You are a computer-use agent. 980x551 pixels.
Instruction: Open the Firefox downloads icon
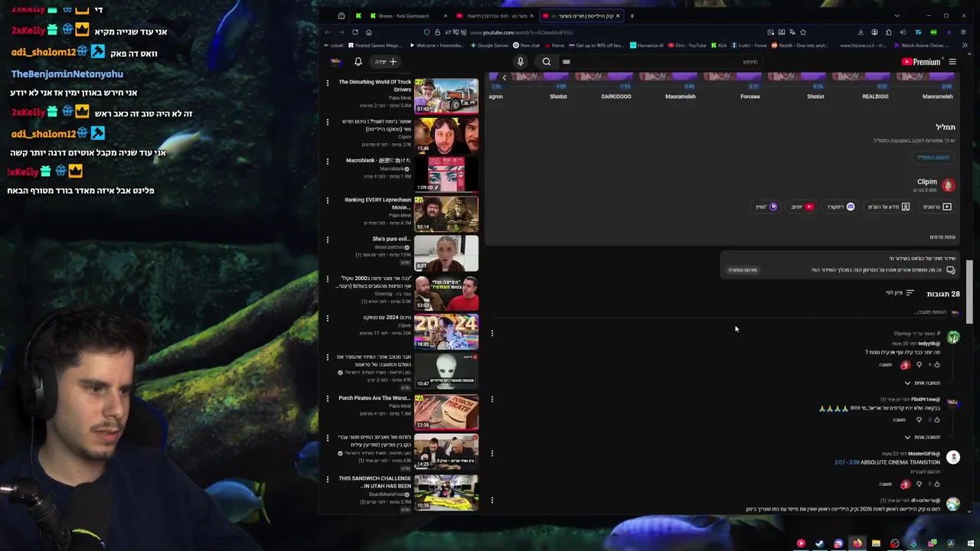click(x=861, y=32)
